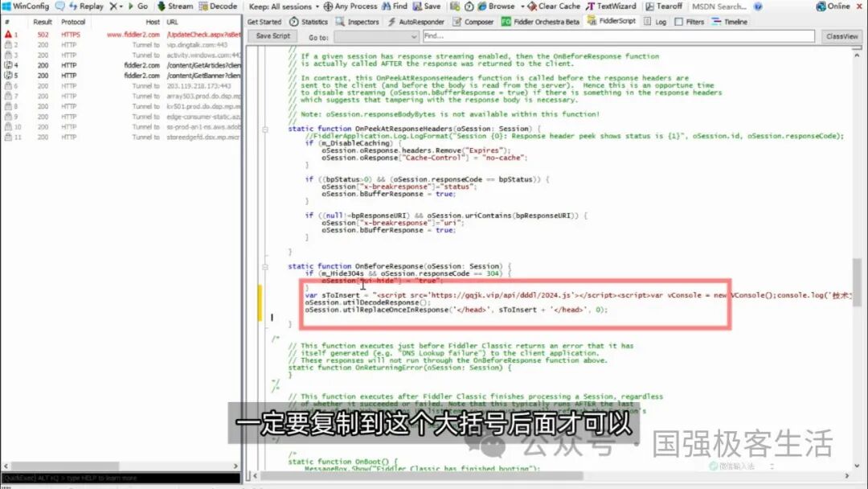This screenshot has width=868, height=489.
Task: Click the lock icon of session 2
Action: click(8, 44)
